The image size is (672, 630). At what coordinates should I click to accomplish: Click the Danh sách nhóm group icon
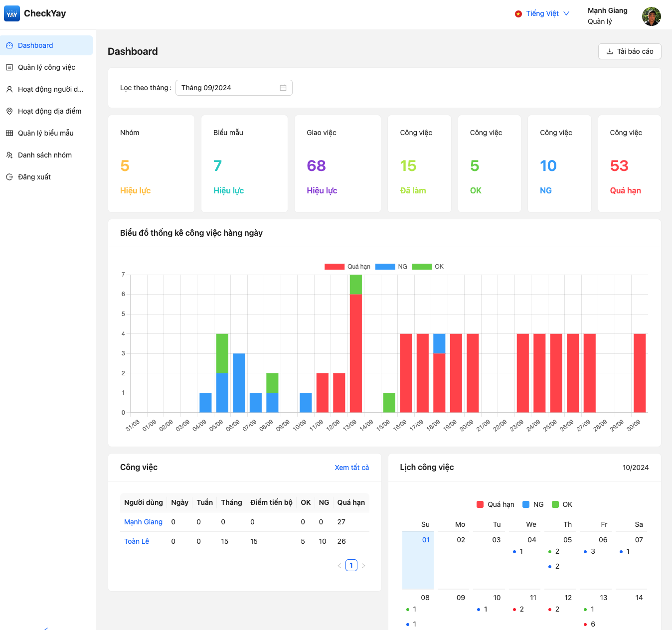9,155
